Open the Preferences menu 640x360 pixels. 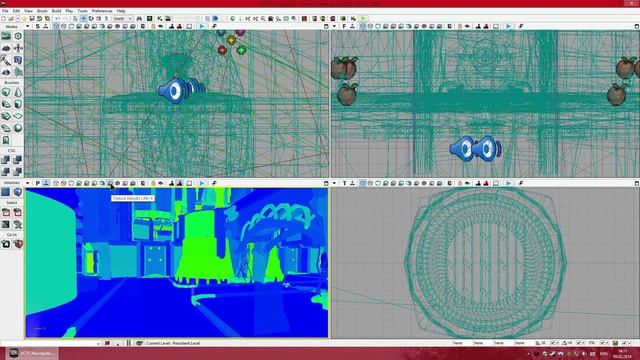tap(102, 11)
